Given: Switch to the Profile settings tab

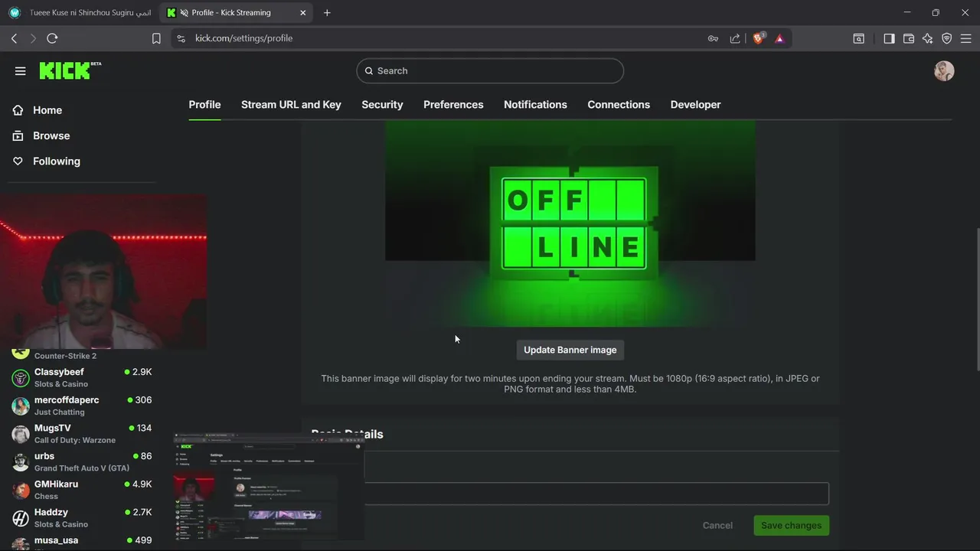Looking at the screenshot, I should [204, 105].
